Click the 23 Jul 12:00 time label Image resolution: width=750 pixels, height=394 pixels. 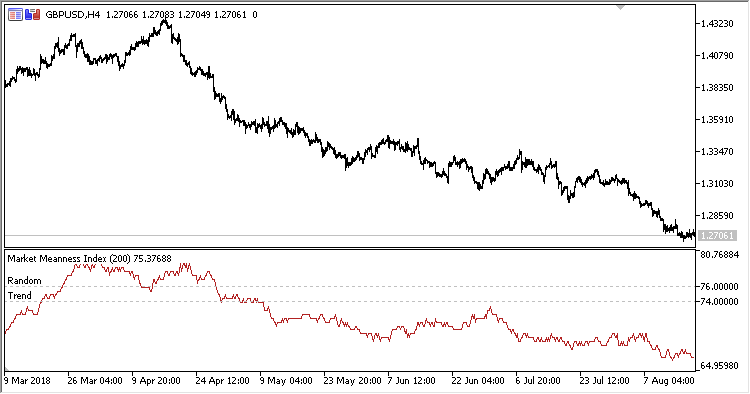604,381
